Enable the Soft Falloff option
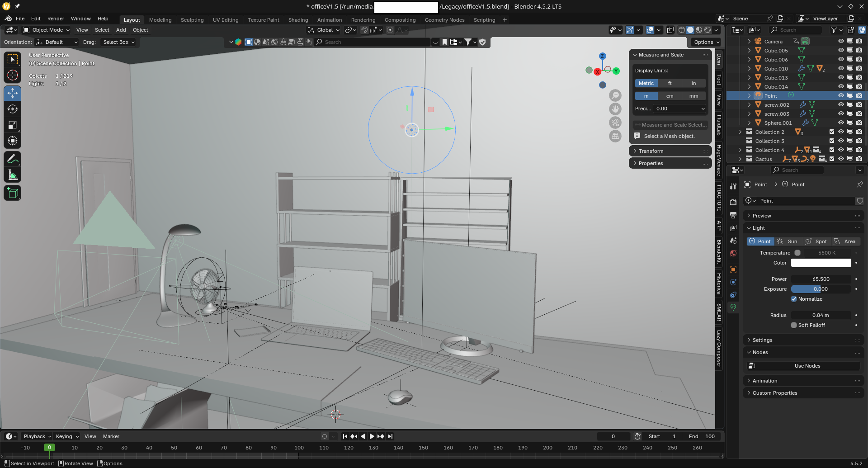Screen dimensions: 868x468 [x=794, y=325]
